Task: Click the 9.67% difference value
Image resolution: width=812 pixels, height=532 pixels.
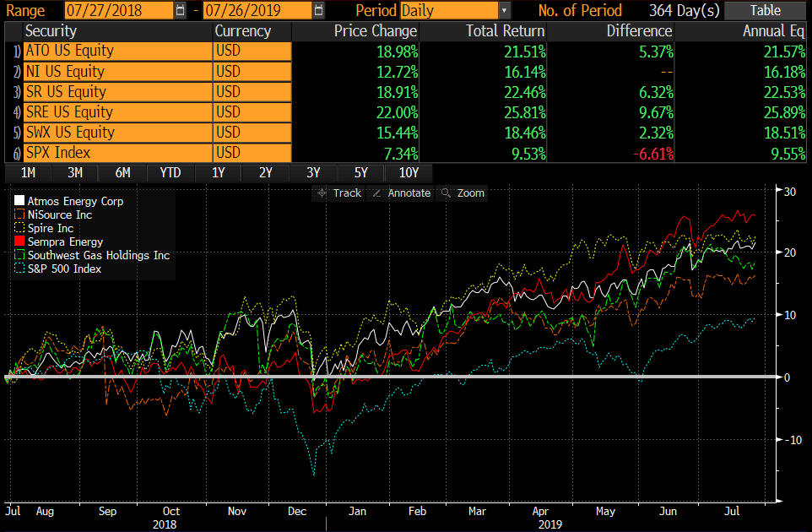Action: pyautogui.click(x=656, y=112)
